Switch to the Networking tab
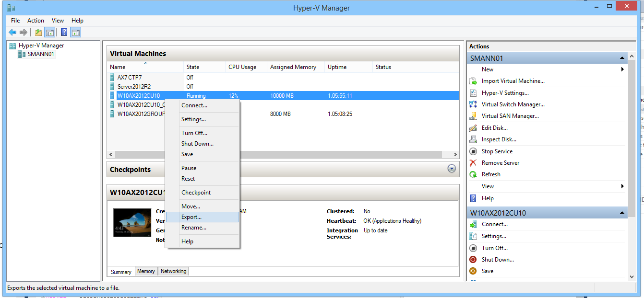The width and height of the screenshot is (644, 298). 173,271
